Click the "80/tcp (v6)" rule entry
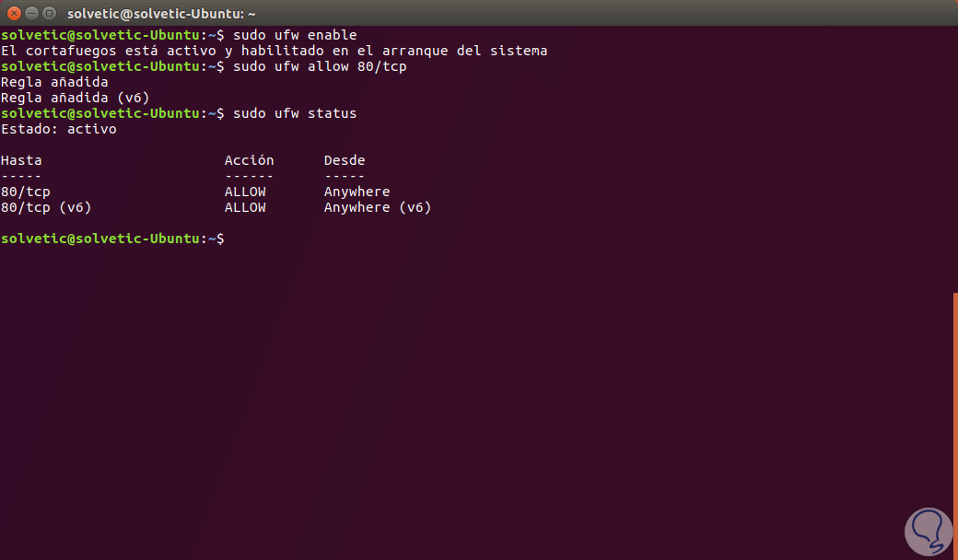Image resolution: width=958 pixels, height=560 pixels. point(46,207)
